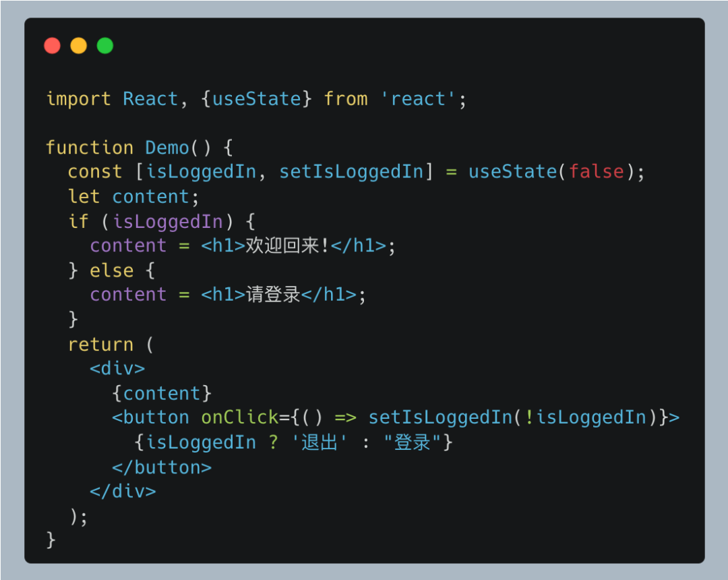This screenshot has width=728, height=580.
Task: Select the 'const' keyword
Action: click(x=95, y=172)
